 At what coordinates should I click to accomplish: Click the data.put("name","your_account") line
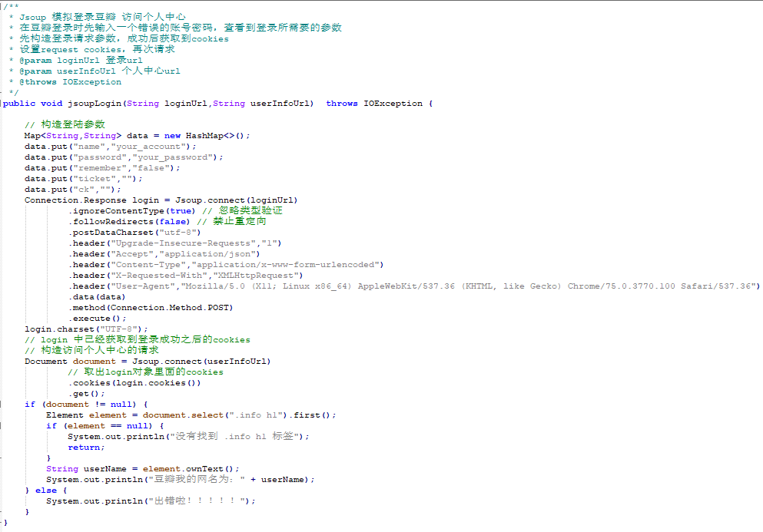click(x=111, y=147)
